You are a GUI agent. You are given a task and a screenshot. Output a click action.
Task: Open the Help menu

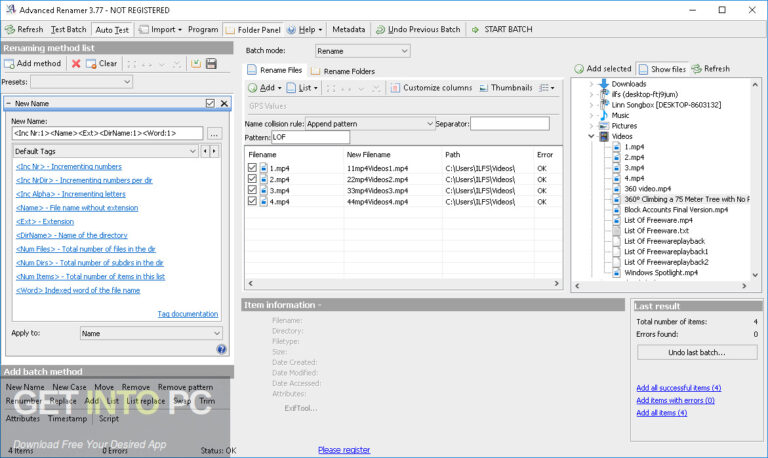click(305, 29)
